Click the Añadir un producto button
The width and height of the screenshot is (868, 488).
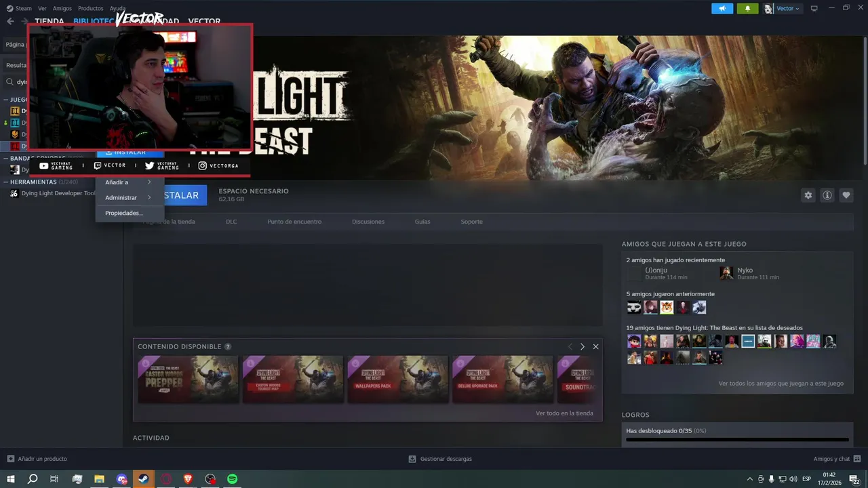click(x=37, y=459)
